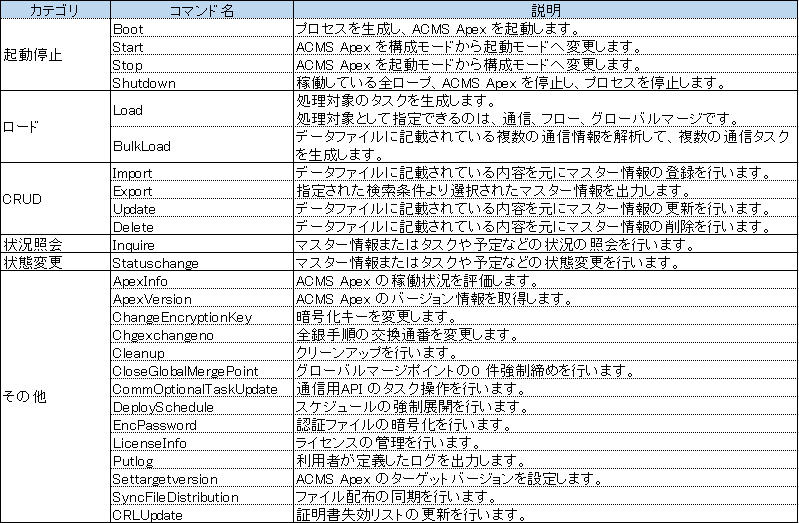Select the DeploySchedule command cell
This screenshot has height=523, width=799.
201,406
